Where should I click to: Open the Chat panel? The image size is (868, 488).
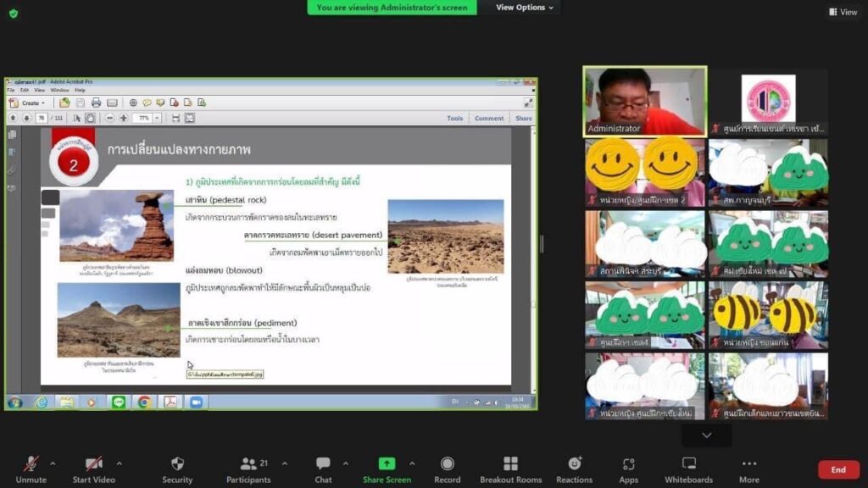tap(323, 464)
